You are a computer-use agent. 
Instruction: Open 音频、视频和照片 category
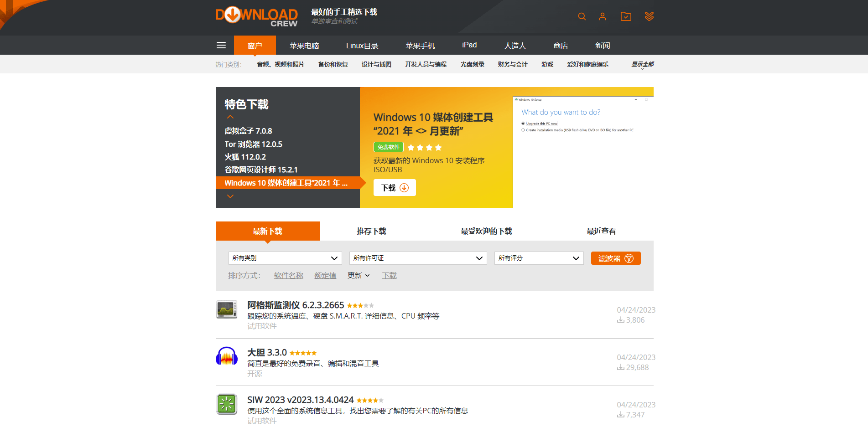[x=281, y=64]
